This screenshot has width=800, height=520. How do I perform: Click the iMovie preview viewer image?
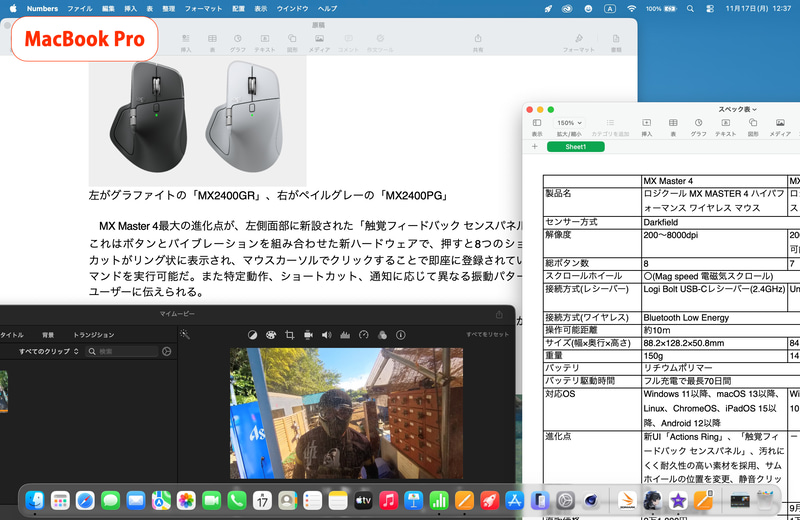click(x=346, y=413)
